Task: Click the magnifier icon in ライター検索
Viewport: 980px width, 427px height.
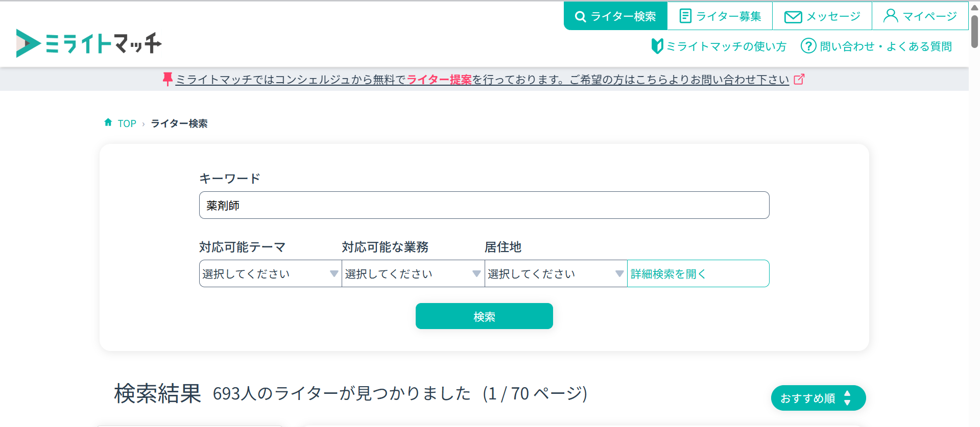Action: click(x=580, y=16)
